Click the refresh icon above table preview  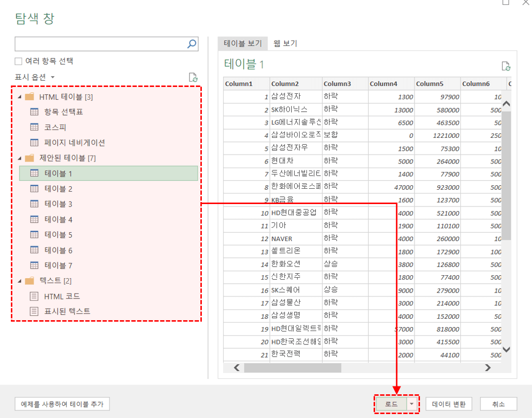click(505, 66)
